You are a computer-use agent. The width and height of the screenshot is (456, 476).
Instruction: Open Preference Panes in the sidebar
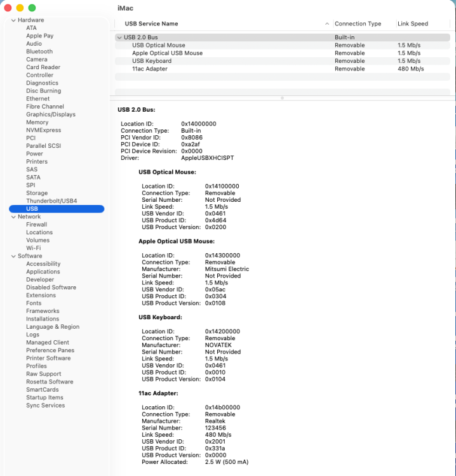[x=50, y=351]
